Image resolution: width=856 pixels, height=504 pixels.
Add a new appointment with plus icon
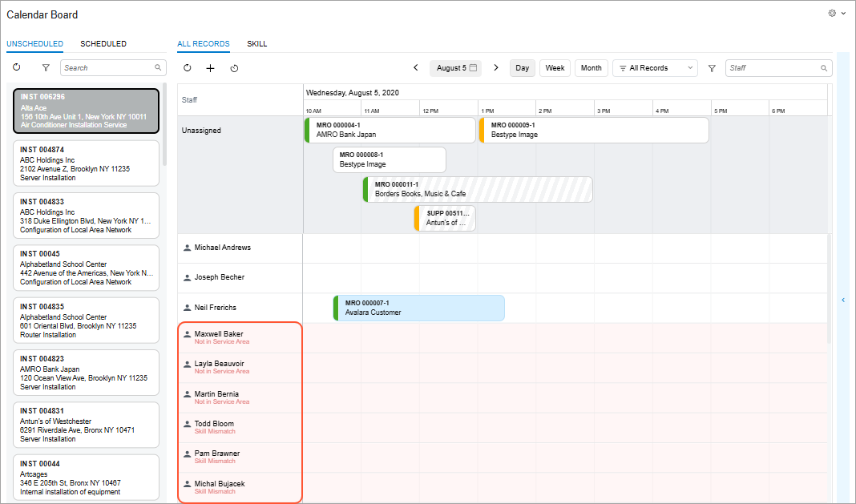[x=210, y=68]
